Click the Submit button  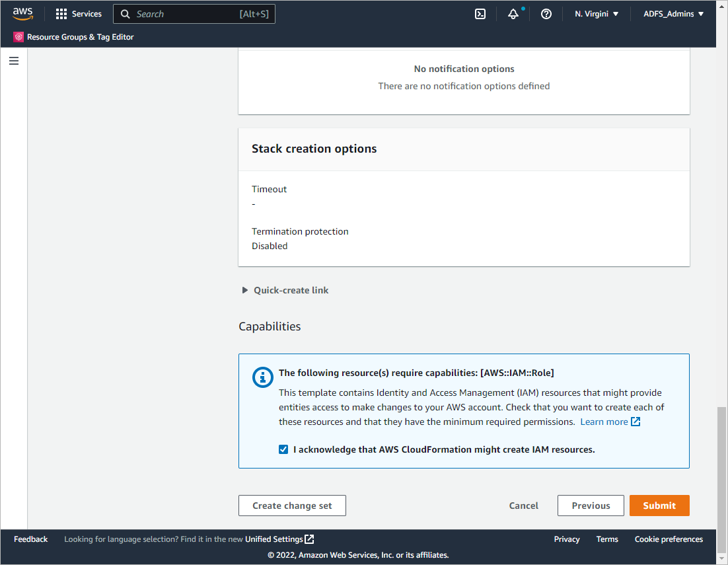(659, 506)
